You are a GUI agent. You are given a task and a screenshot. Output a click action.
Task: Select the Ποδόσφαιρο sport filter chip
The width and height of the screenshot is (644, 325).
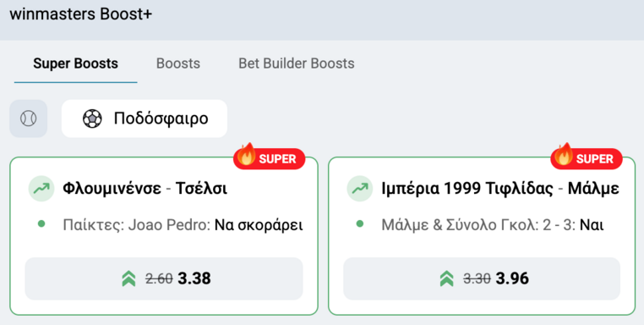[x=145, y=118]
